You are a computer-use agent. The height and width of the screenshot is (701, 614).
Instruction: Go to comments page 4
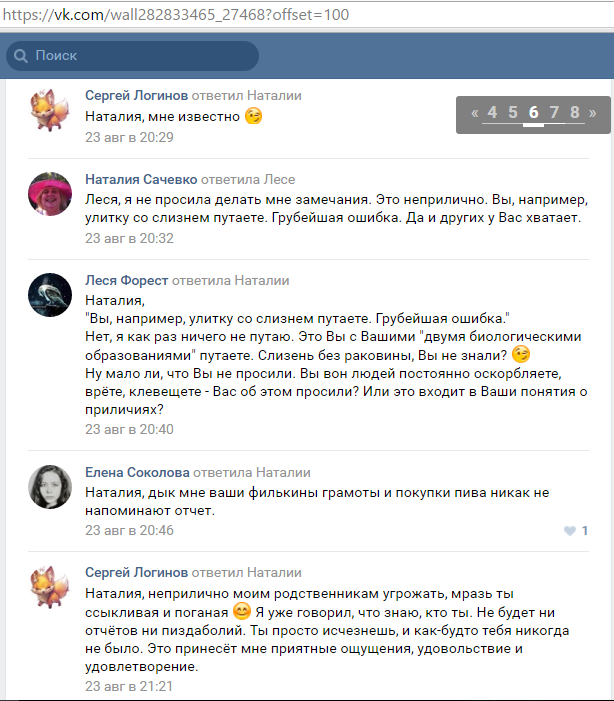[x=492, y=112]
